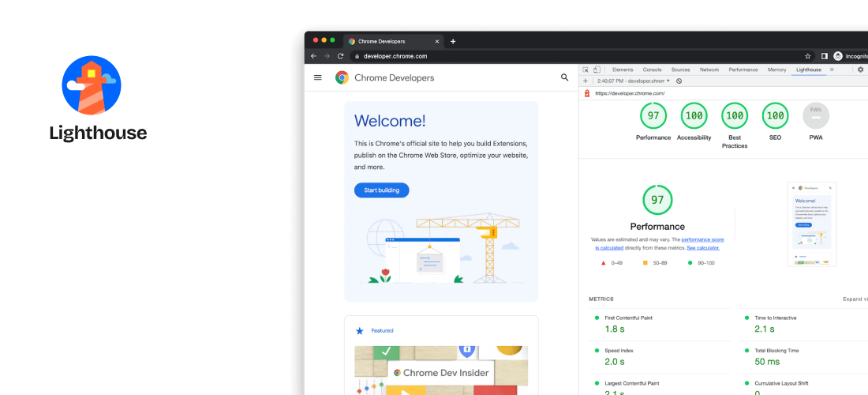
Task: Jump to Performance via the 97 gauge
Action: (653, 116)
